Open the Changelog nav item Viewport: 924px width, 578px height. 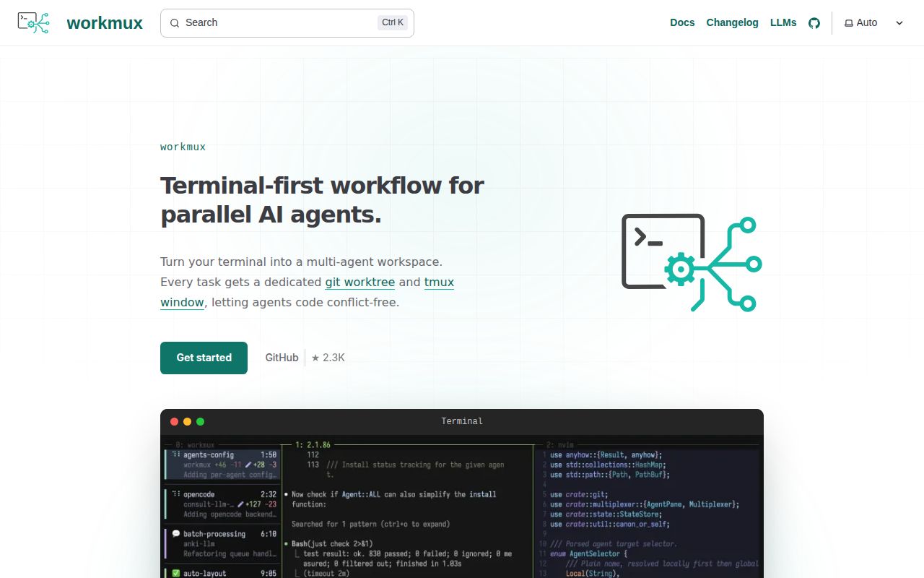point(732,22)
